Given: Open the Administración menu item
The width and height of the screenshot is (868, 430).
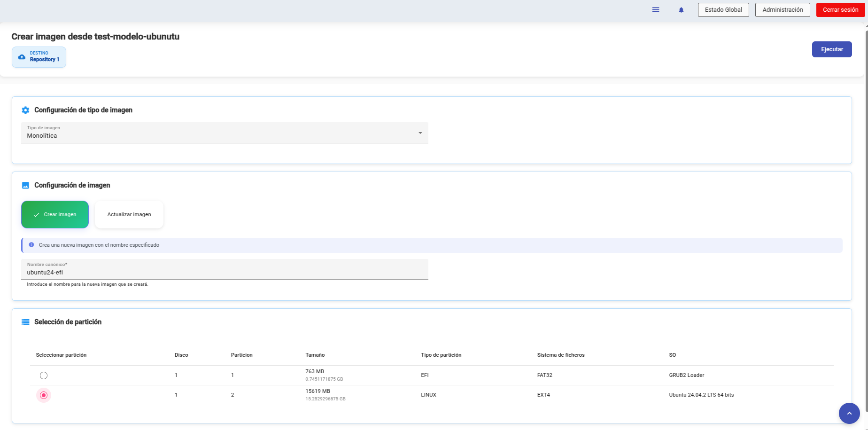Looking at the screenshot, I should point(783,10).
